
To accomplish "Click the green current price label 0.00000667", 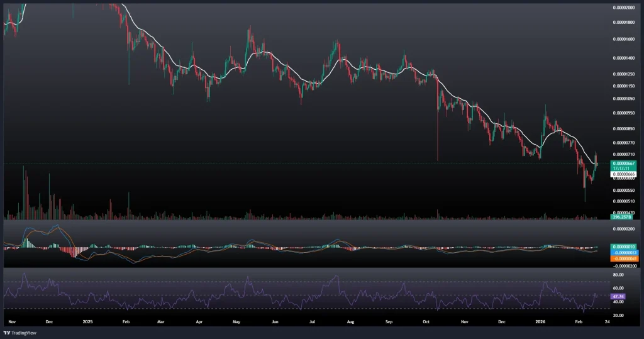I will [x=623, y=163].
